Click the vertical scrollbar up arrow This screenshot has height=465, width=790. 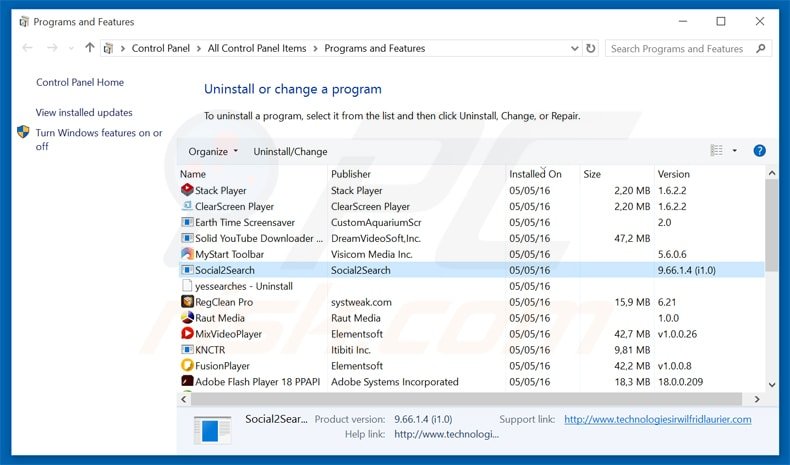point(772,173)
